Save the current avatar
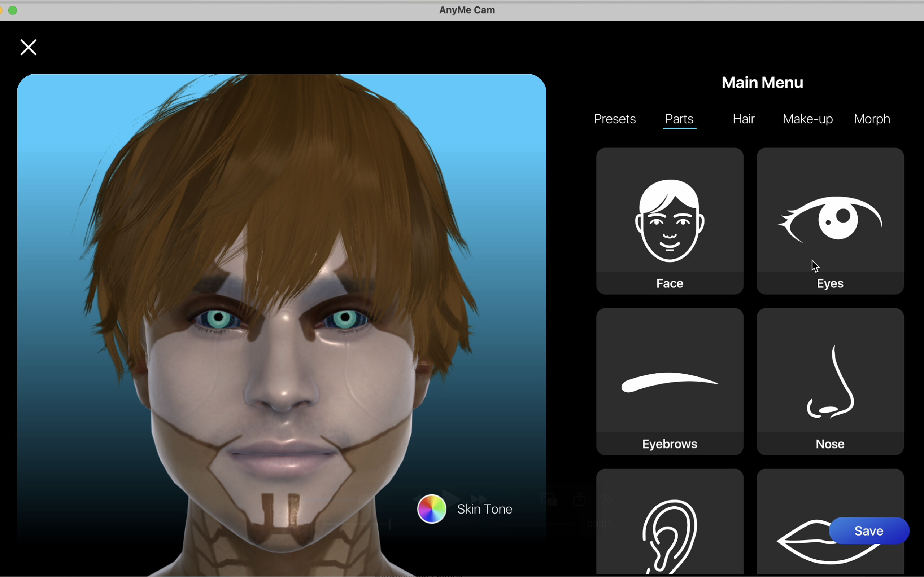924x577 pixels. (x=868, y=530)
